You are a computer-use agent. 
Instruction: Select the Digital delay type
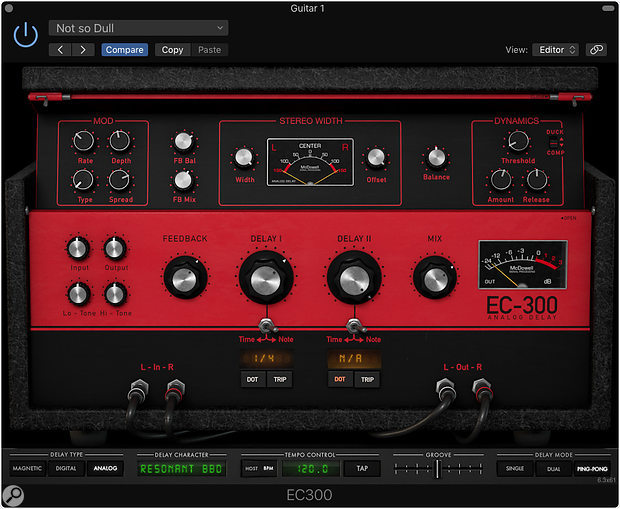(x=66, y=469)
